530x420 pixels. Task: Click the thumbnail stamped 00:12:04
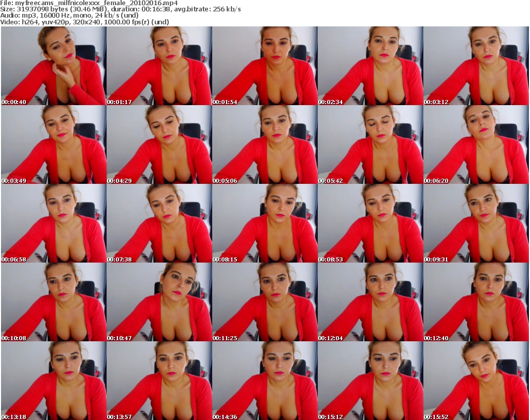[x=371, y=302]
